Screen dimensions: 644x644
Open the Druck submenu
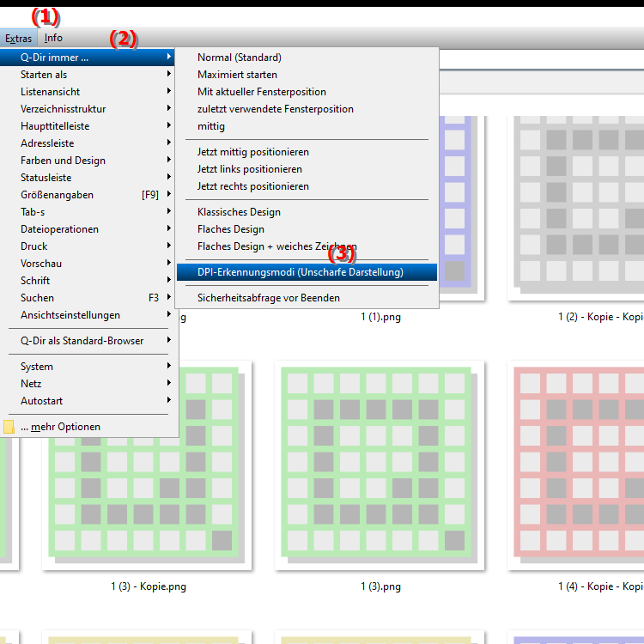(87, 246)
